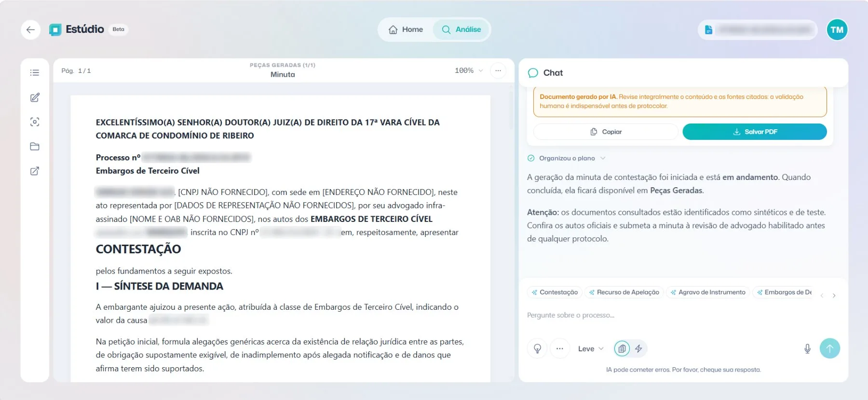Screen dimensions: 868x400
Task: Open the chat extra options ellipsis
Action: click(559, 348)
